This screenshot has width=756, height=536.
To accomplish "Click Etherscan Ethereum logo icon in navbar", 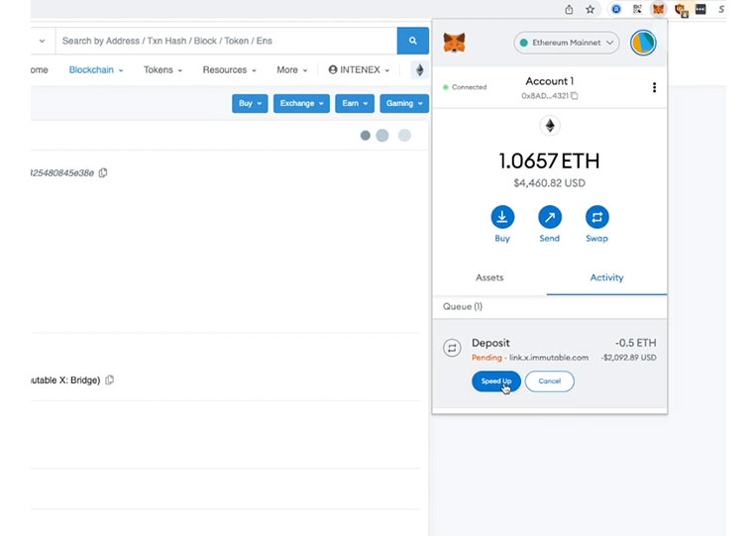I will coord(419,70).
